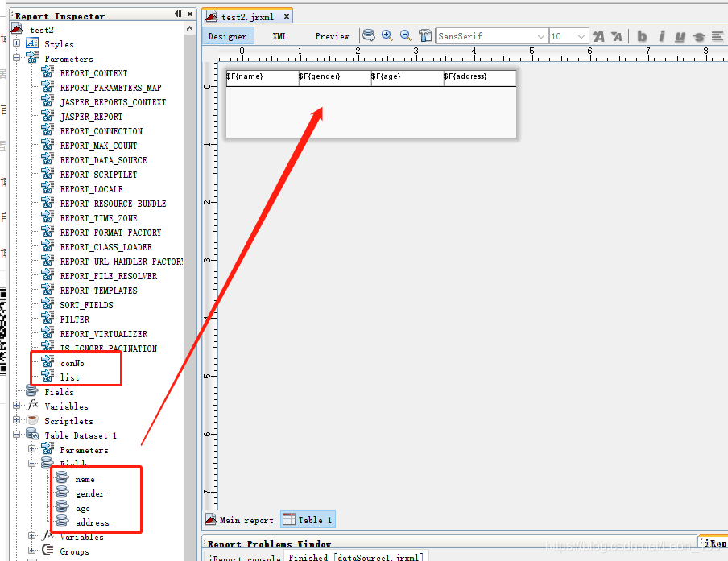The height and width of the screenshot is (561, 728).
Task: Collapse Fields under Table Dataset 1
Action: 31,463
